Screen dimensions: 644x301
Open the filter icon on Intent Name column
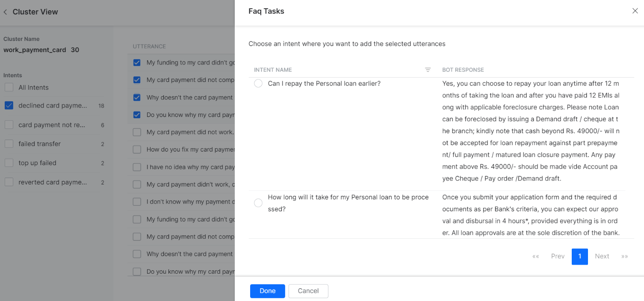tap(428, 70)
